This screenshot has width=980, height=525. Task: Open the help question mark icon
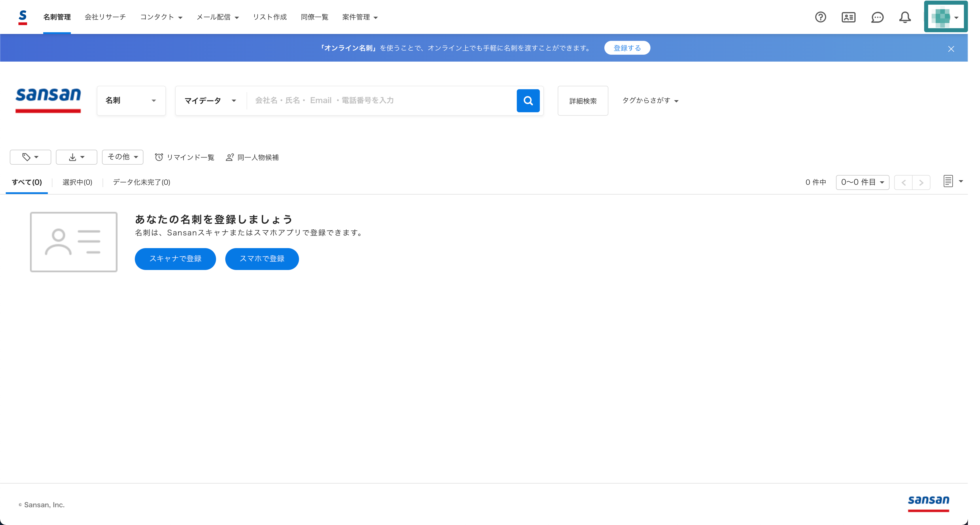tap(821, 17)
